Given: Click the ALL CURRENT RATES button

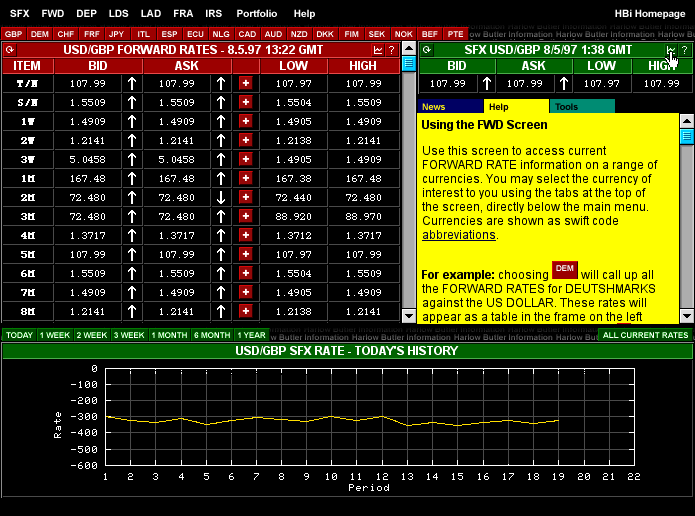Looking at the screenshot, I should click(646, 335).
